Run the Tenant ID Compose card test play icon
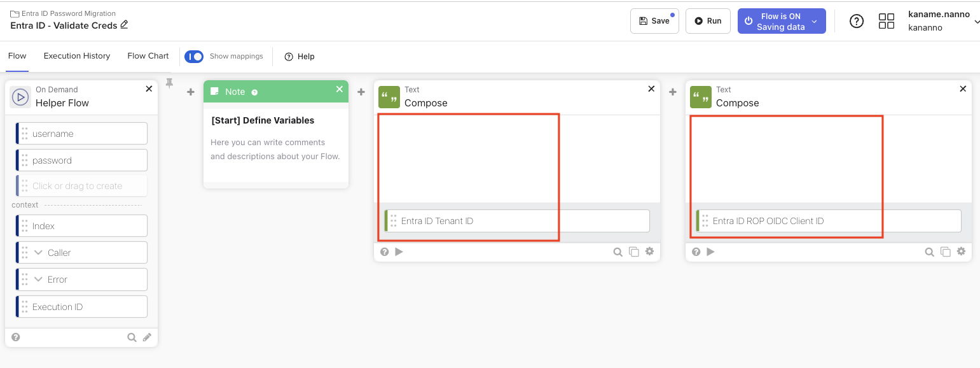Screen dimensions: 980x368 [x=399, y=251]
